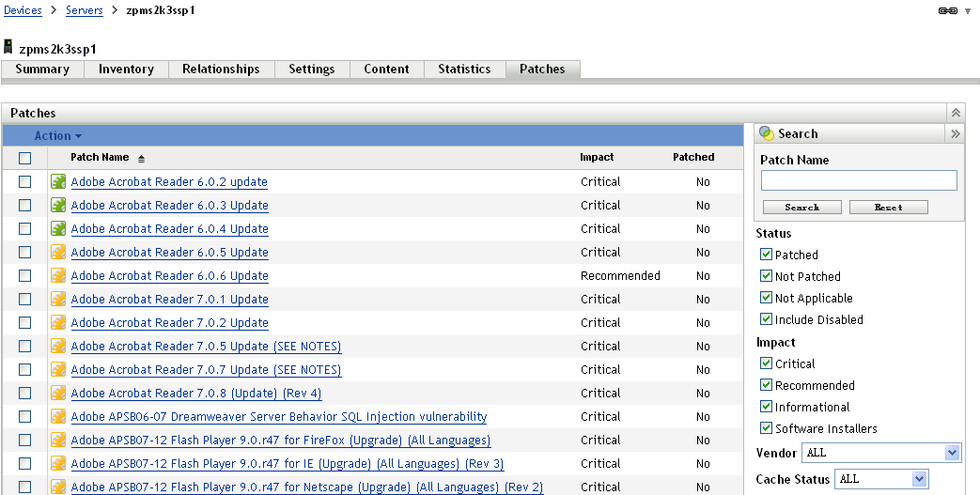Viewport: 980px width, 495px height.
Task: Follow the Devices breadcrumb link
Action: [x=23, y=10]
